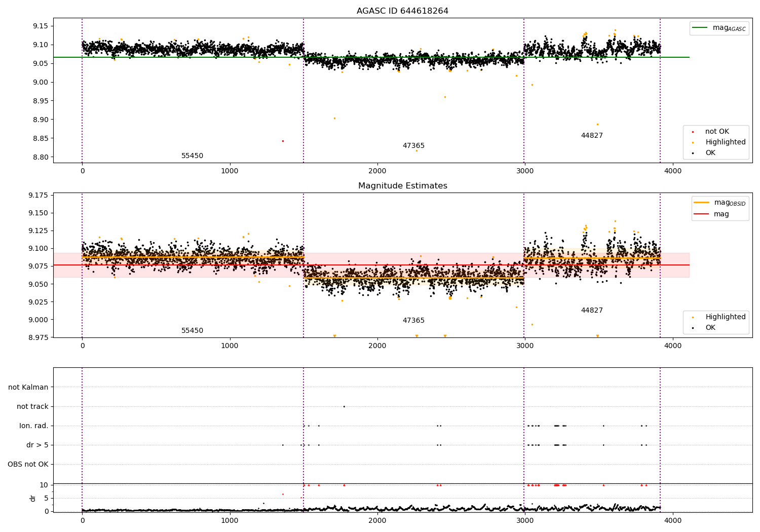Click the plot title AGASC ID 644618264

(x=402, y=11)
